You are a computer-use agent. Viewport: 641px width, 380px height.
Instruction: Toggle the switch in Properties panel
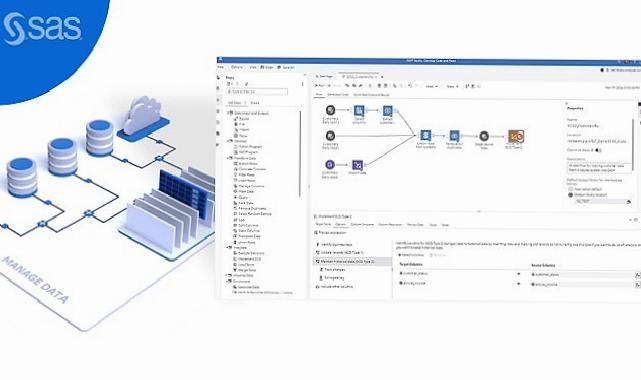click(x=598, y=150)
